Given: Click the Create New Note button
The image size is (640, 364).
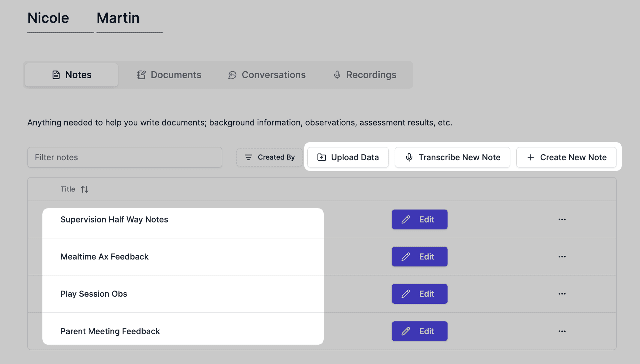Looking at the screenshot, I should (x=566, y=157).
